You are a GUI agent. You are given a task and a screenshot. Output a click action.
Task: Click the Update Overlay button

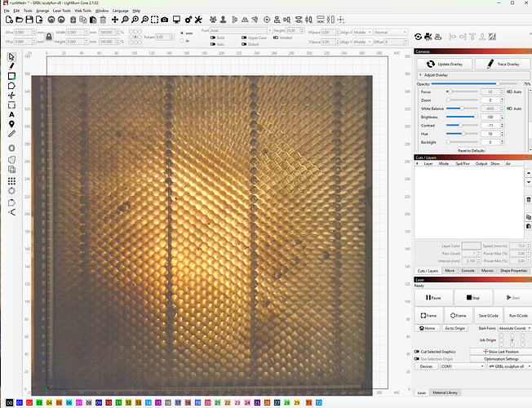tap(445, 64)
